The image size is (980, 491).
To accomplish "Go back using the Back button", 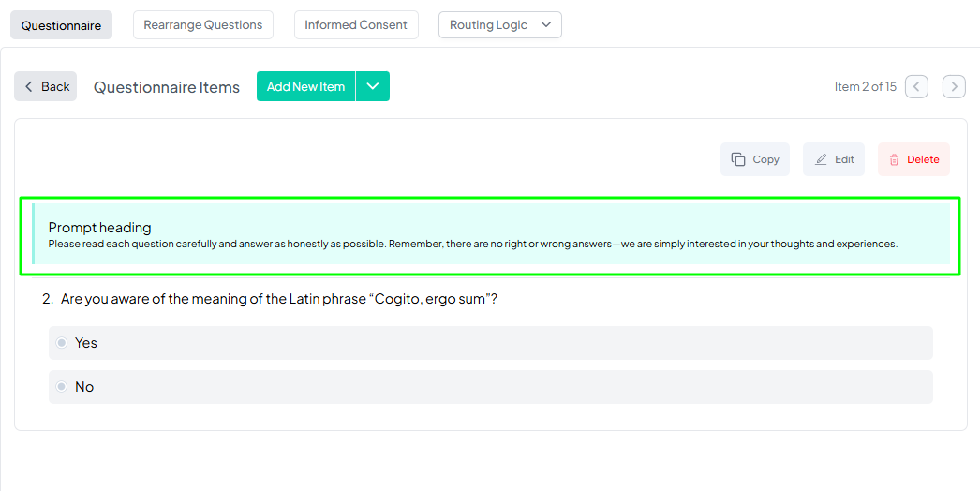I will pos(46,86).
